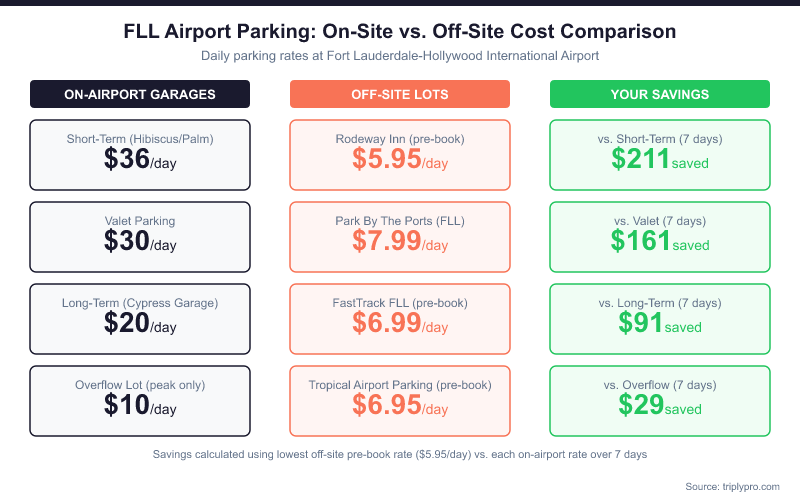Image resolution: width=800 pixels, height=500 pixels.
Task: Click the savings calculation footnote text
Action: point(400,454)
